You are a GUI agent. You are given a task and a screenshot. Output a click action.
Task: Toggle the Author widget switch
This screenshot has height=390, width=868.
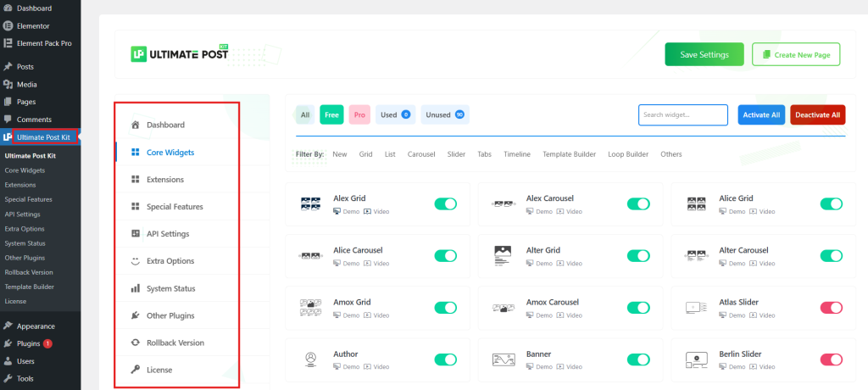pyautogui.click(x=445, y=359)
